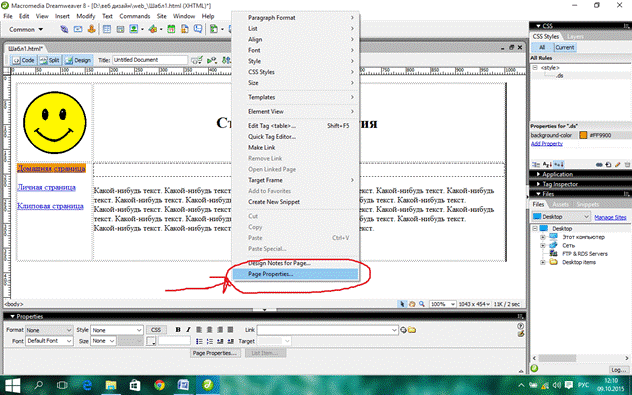Viewport: 632px width, 395px height.
Task: Apply Bold in Properties panel
Action: click(178, 330)
